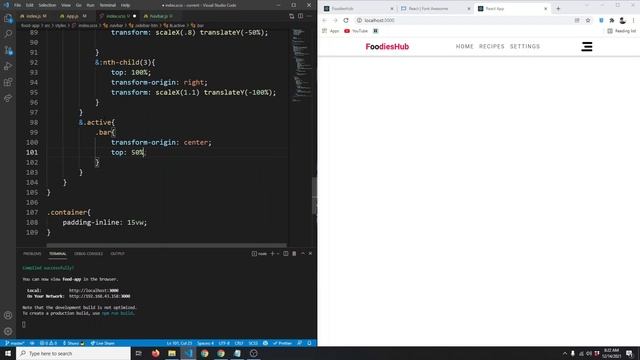Viewport: 640px width, 360px height.
Task: Change language mode via SCSS in status bar
Action: click(253, 343)
